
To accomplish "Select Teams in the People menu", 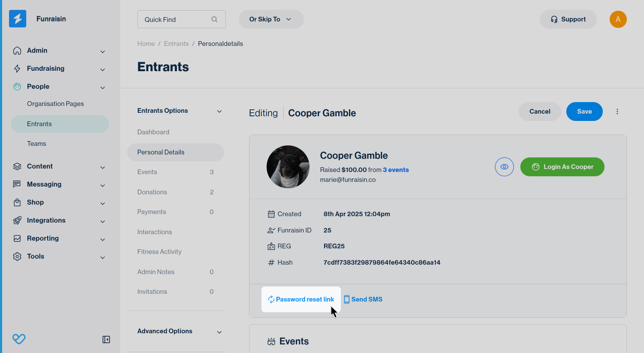I will pos(36,144).
